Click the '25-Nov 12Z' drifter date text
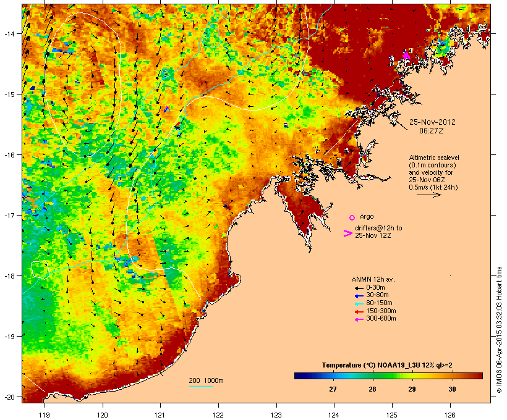 point(373,235)
